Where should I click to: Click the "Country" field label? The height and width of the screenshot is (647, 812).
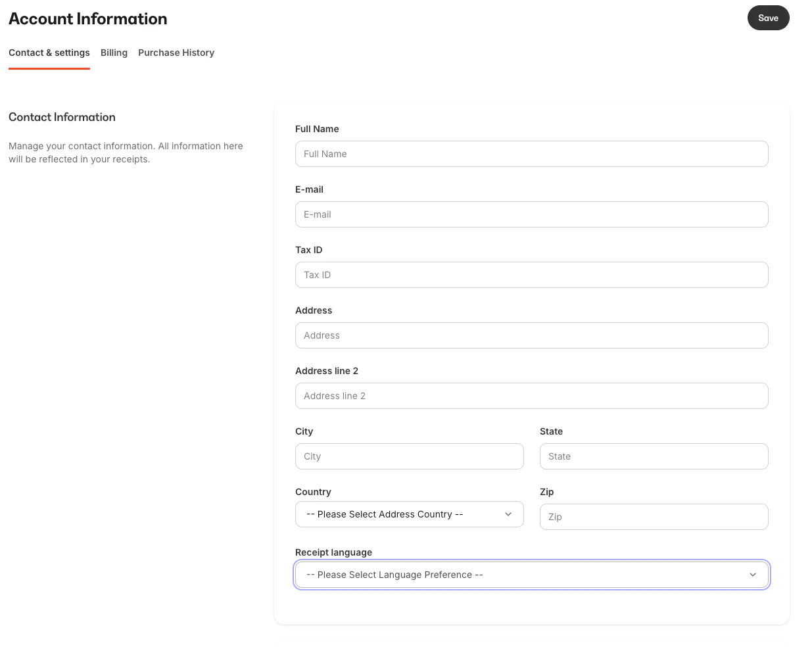[x=313, y=492]
